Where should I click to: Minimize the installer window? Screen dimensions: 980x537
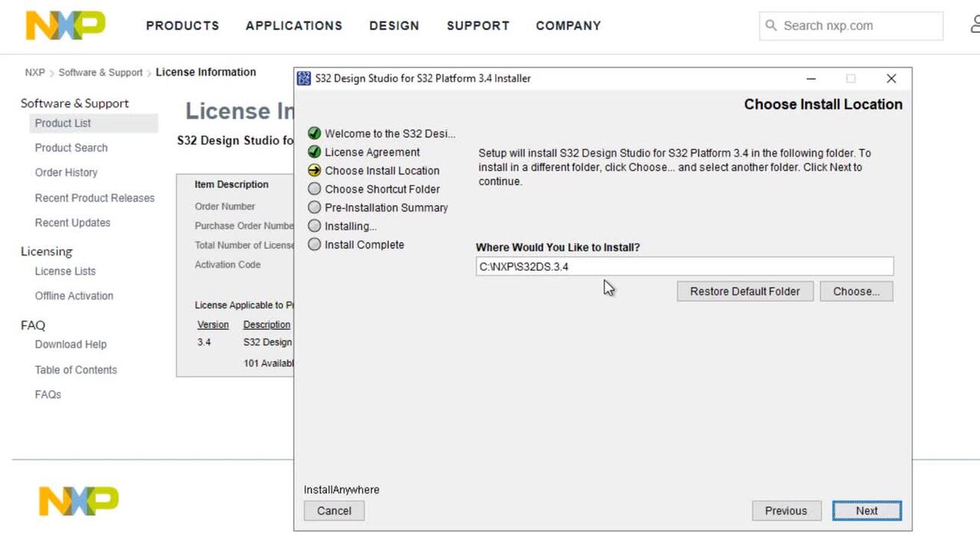811,78
